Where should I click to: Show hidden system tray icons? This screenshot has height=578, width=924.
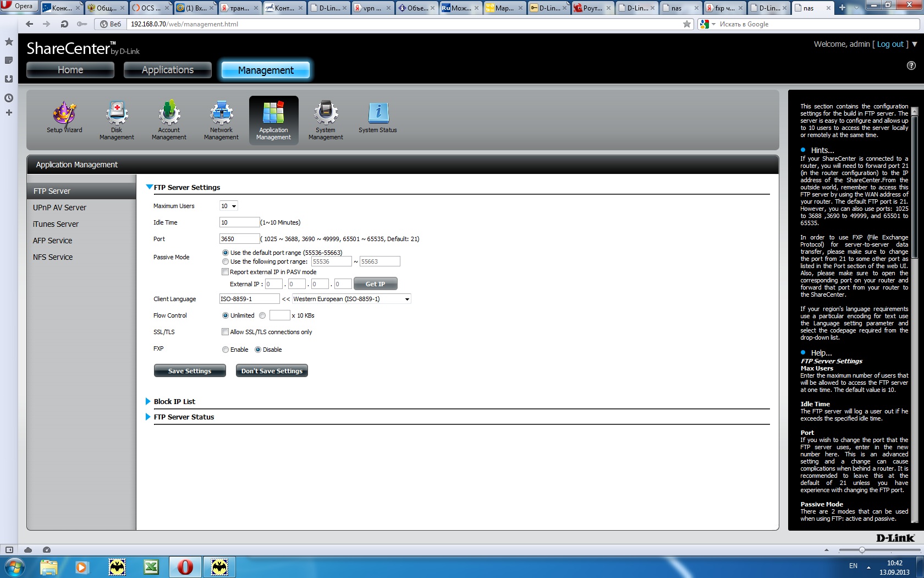(x=869, y=566)
